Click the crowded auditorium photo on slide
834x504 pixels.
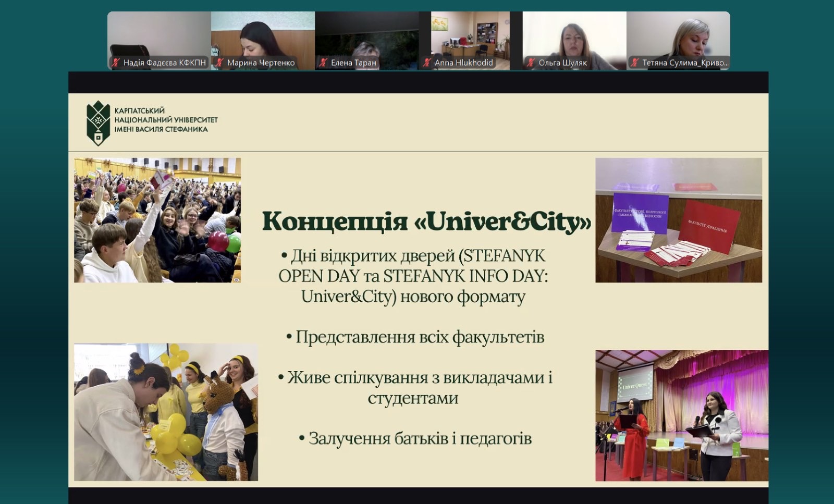coord(157,220)
